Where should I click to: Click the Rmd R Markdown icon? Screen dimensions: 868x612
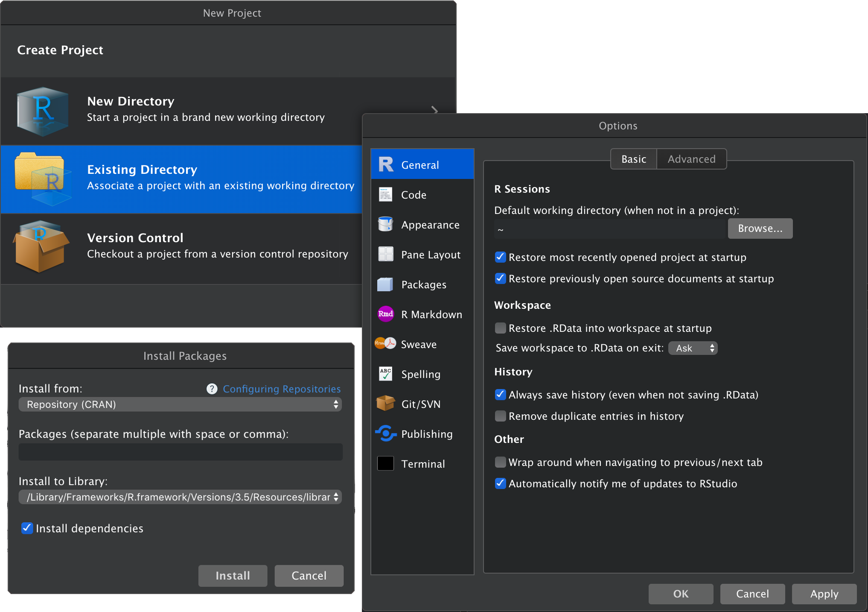[386, 314]
